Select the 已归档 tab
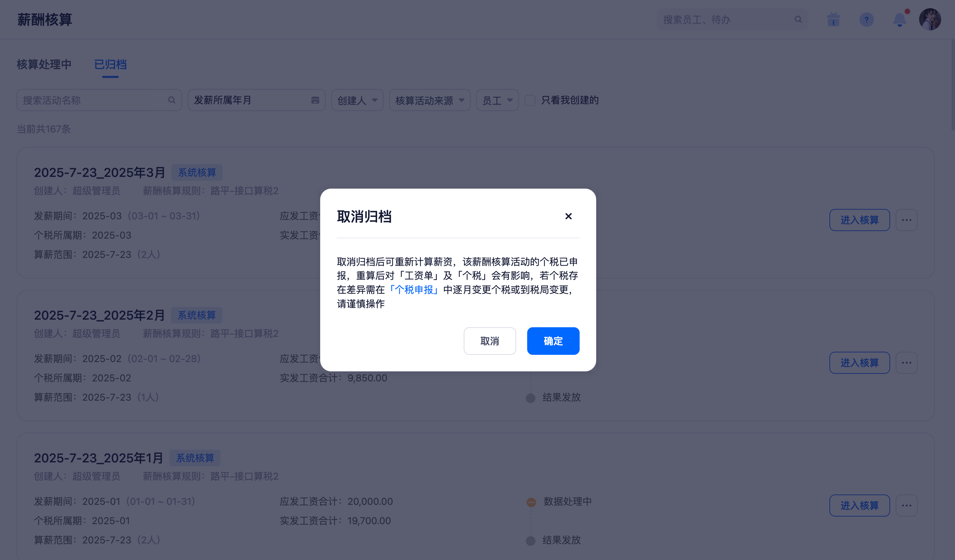Screen dimensions: 955x560 click(x=110, y=64)
